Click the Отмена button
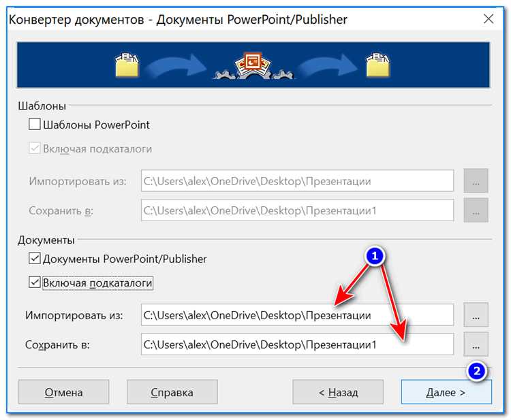 point(63,392)
